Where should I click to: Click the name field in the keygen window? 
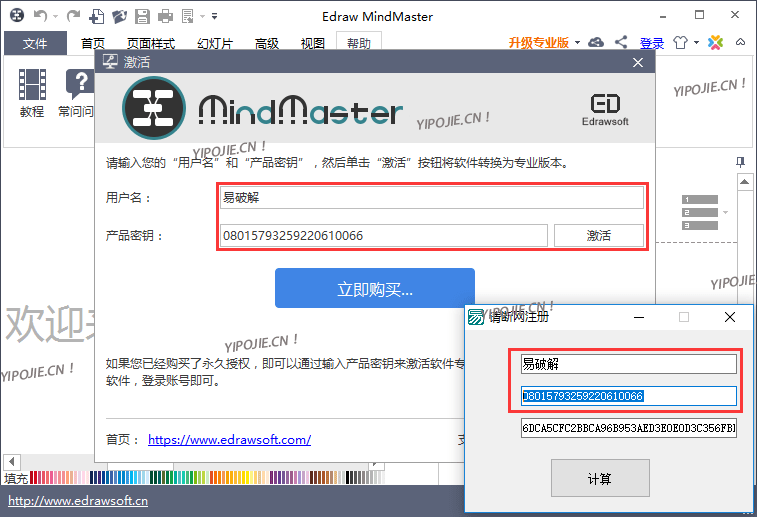(629, 364)
